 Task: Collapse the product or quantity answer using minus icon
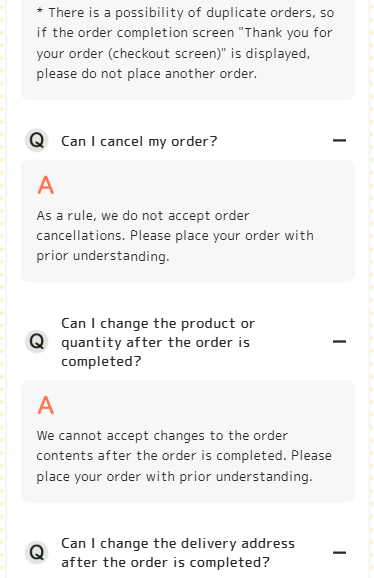coord(339,342)
